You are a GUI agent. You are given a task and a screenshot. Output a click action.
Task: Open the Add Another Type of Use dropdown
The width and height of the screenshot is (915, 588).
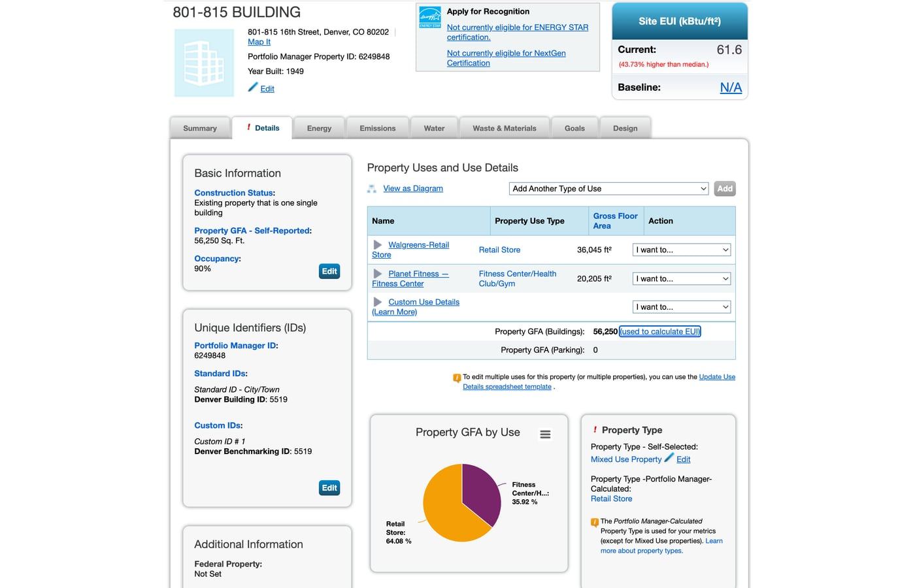pyautogui.click(x=608, y=189)
